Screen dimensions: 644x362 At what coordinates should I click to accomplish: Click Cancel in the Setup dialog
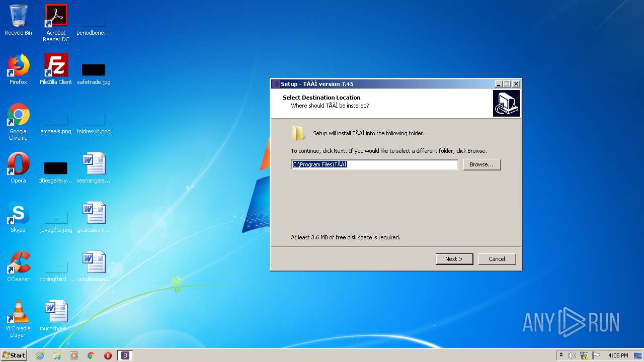click(x=497, y=259)
